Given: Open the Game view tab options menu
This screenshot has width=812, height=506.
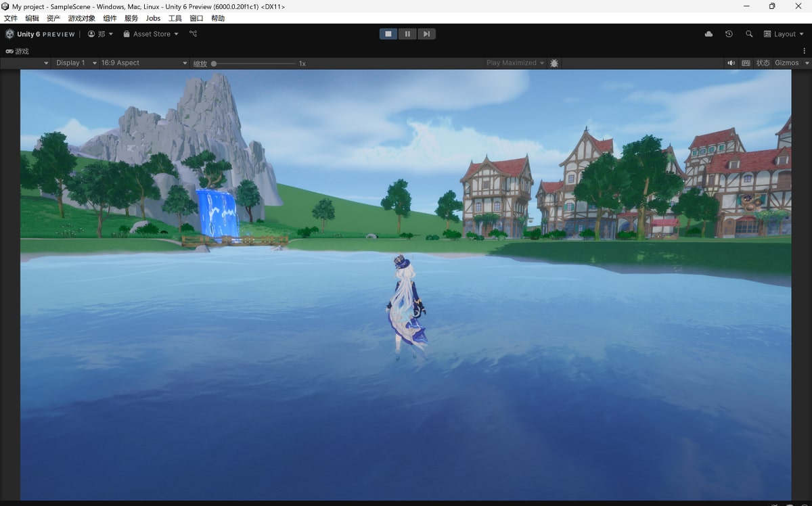Looking at the screenshot, I should [805, 51].
